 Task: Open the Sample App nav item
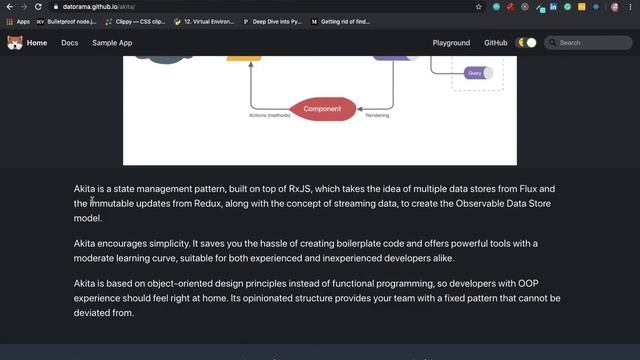pos(112,43)
